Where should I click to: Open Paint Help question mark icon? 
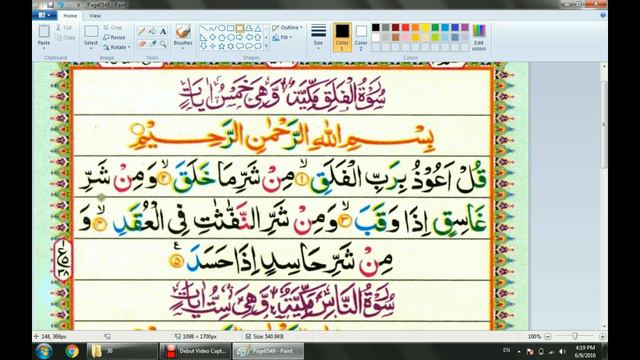[x=603, y=15]
